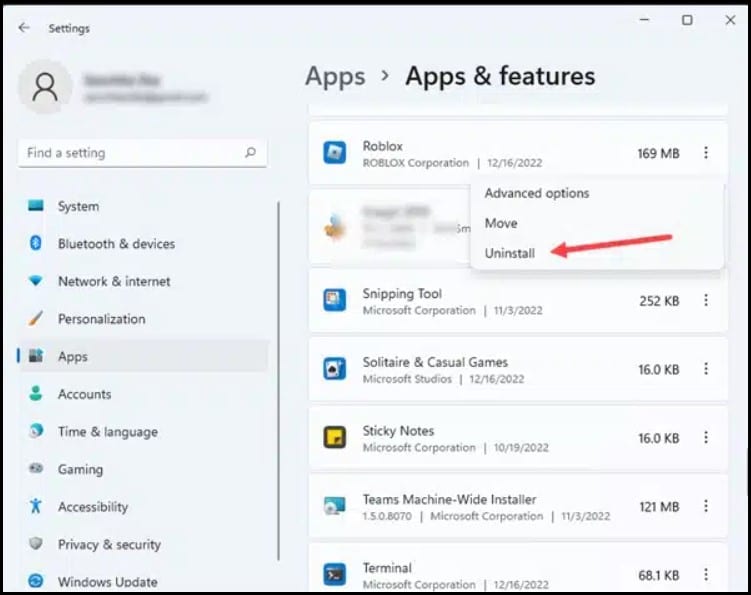Click the Network wifi icon
Screen dimensions: 751x595
coord(35,281)
